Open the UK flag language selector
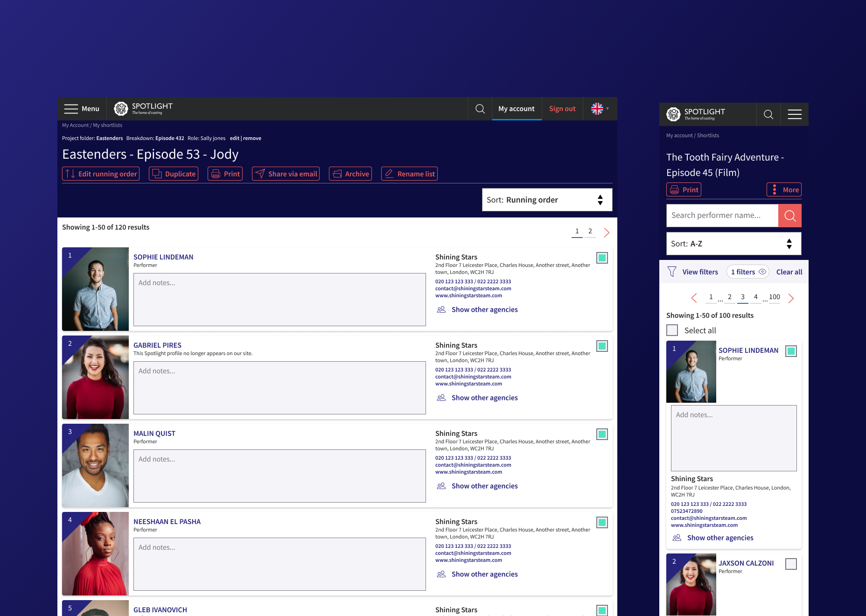 [600, 109]
